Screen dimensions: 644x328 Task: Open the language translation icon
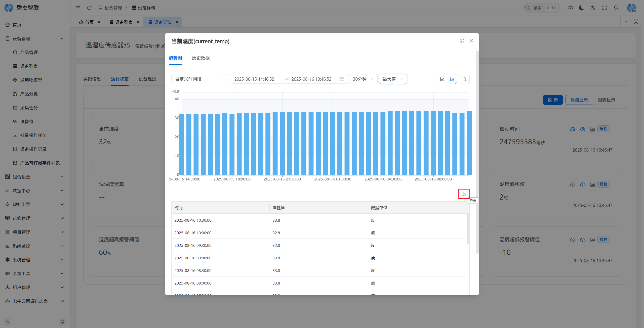pos(593,8)
